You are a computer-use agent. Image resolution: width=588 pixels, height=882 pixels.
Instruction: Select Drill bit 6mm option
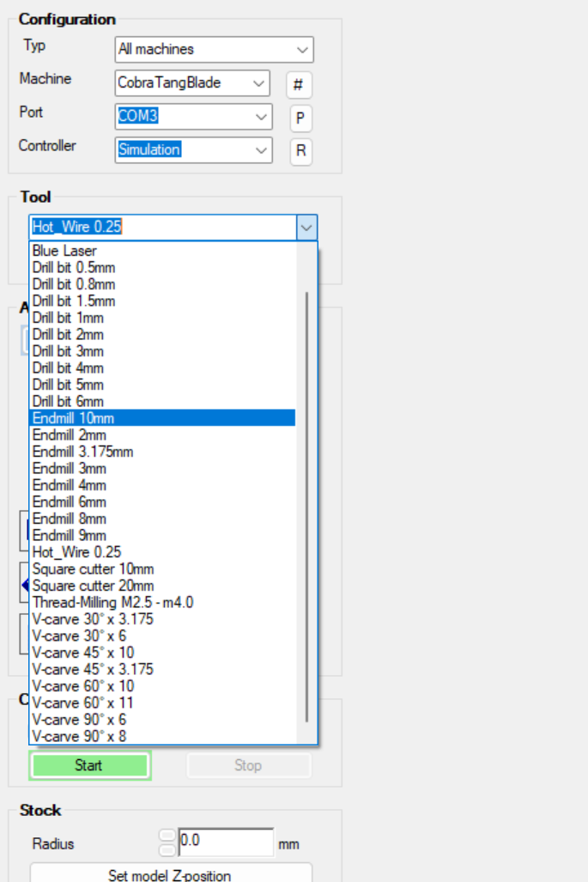click(162, 402)
